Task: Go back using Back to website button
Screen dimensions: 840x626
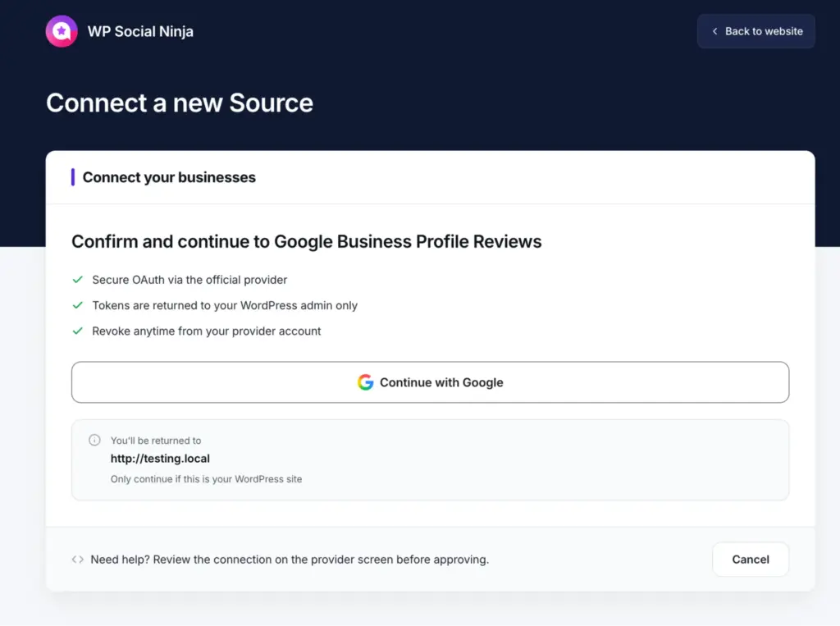Action: (x=756, y=31)
